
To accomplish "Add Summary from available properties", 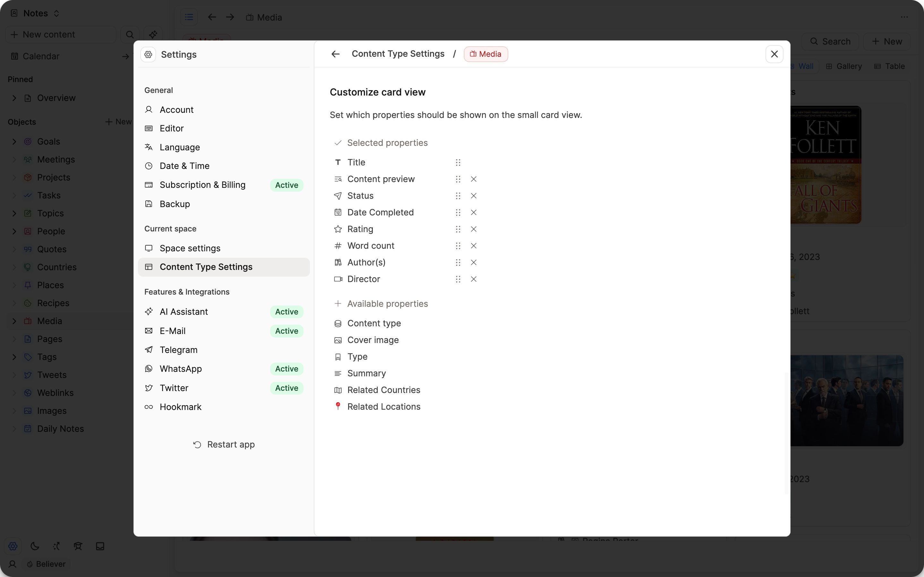I will click(x=366, y=373).
